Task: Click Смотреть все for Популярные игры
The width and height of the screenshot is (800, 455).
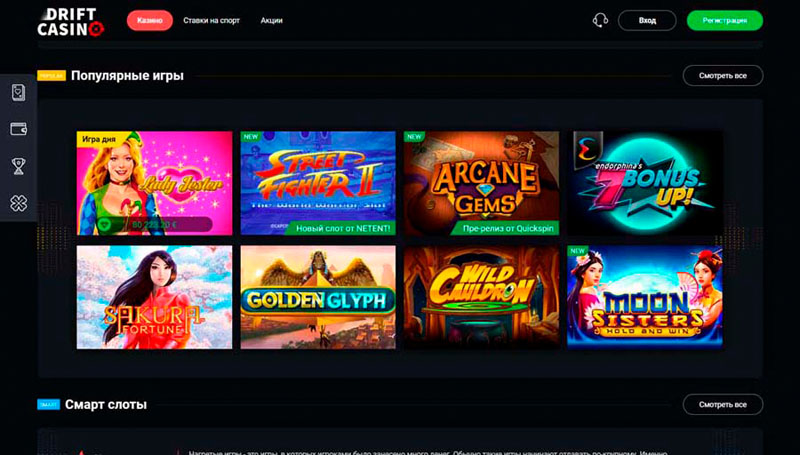Action: (722, 76)
